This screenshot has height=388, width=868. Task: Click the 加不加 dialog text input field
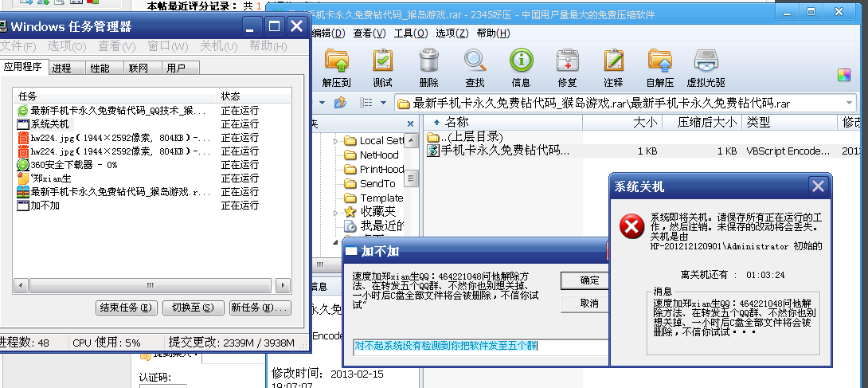[480, 347]
